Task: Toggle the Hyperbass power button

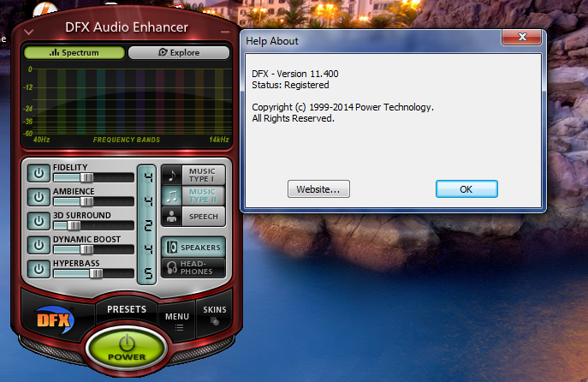Action: click(x=39, y=270)
